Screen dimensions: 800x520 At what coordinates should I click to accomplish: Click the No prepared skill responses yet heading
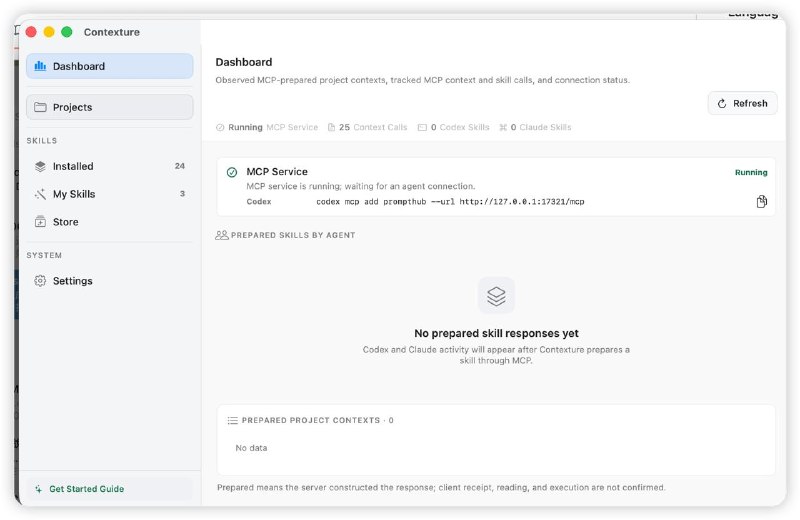(x=496, y=333)
